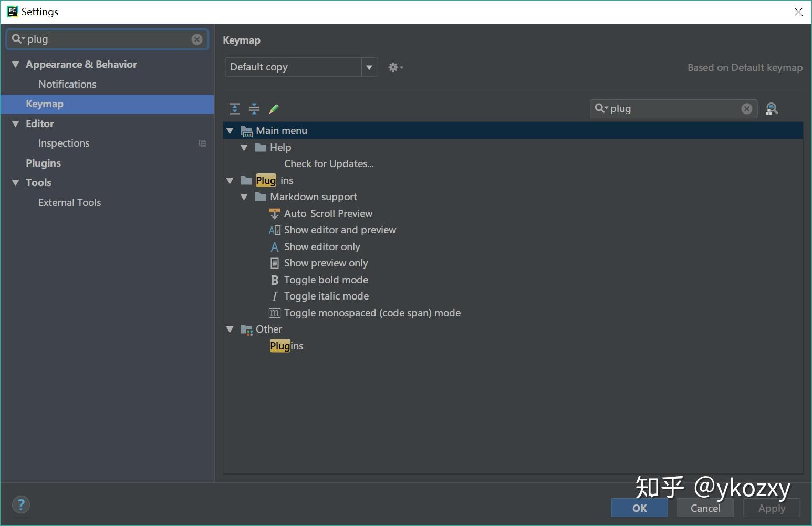The image size is (812, 526).
Task: Collapse the Tools section in sidebar
Action: (16, 183)
